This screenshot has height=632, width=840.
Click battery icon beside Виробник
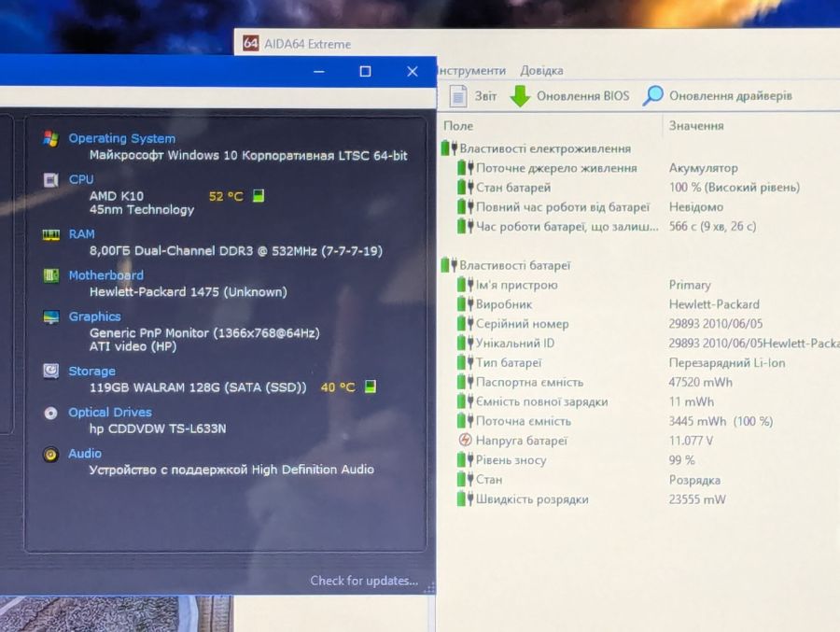coord(465,304)
